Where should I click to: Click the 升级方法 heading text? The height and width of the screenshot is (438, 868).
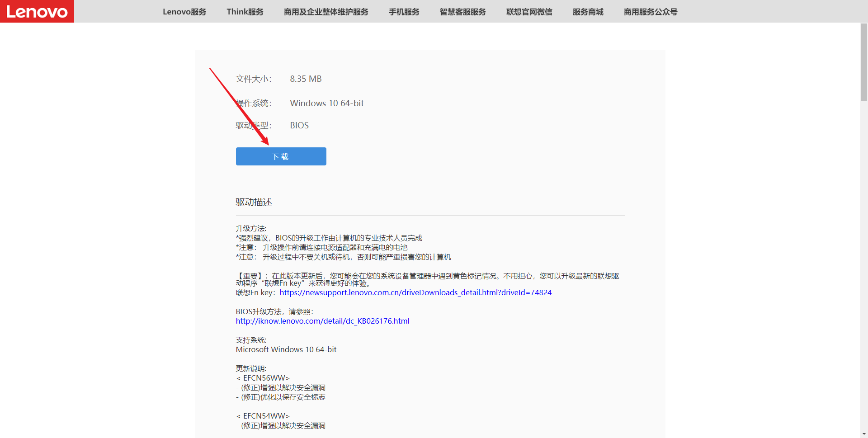click(x=251, y=228)
